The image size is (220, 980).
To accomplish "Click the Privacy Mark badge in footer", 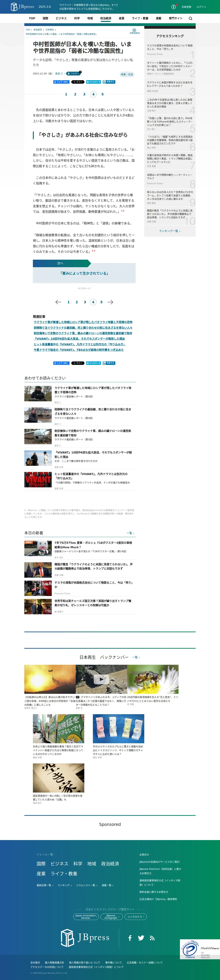I will click(190, 949).
